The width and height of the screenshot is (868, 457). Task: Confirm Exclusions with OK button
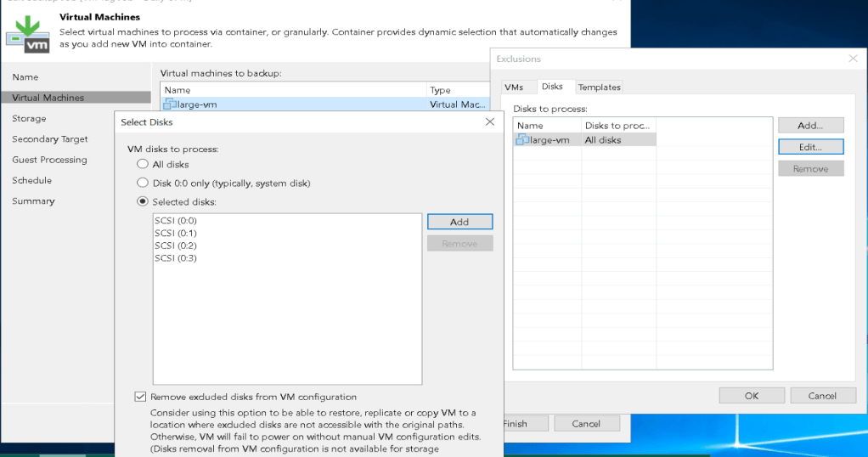[751, 396]
